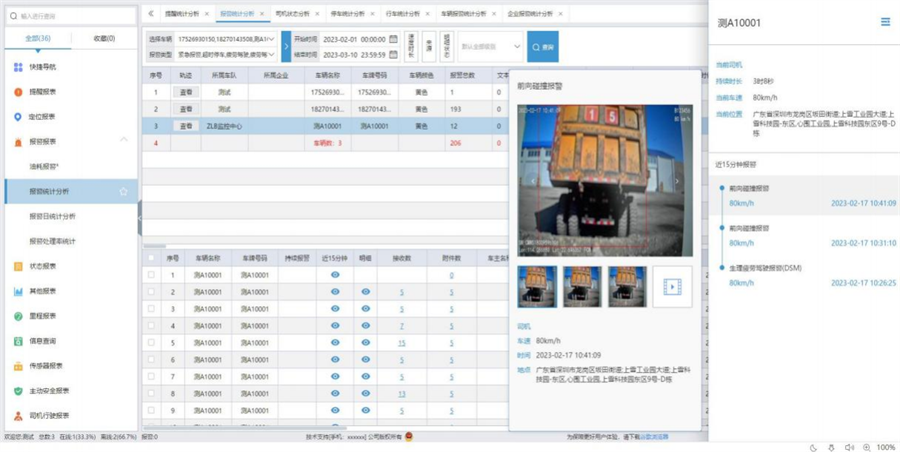Click the 快捷导航 grid icon in sidebar
The height and width of the screenshot is (452, 900).
18,67
